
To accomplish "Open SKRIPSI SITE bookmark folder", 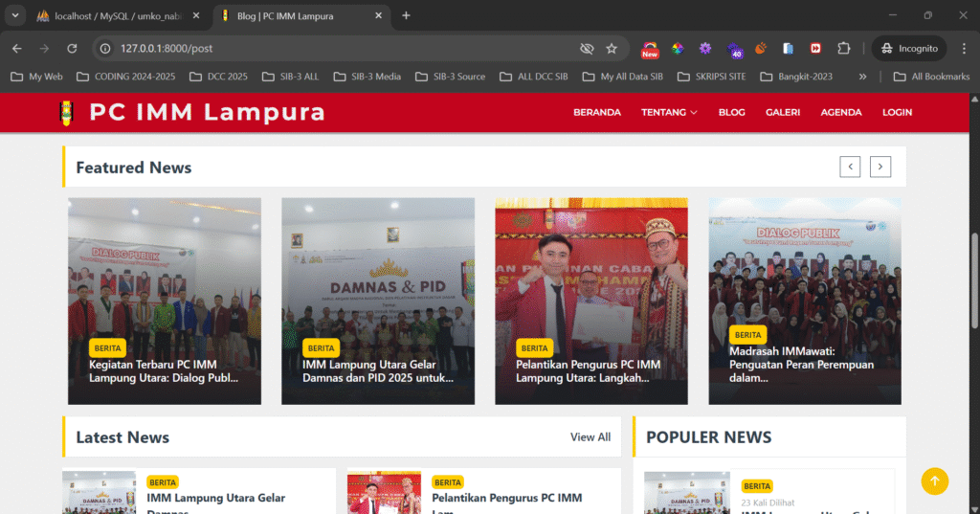I will [712, 77].
